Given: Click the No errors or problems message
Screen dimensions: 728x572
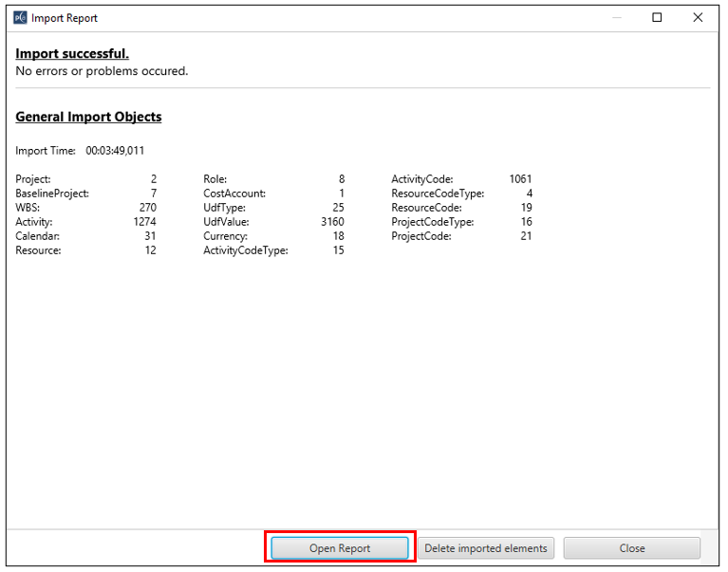Looking at the screenshot, I should [x=102, y=71].
